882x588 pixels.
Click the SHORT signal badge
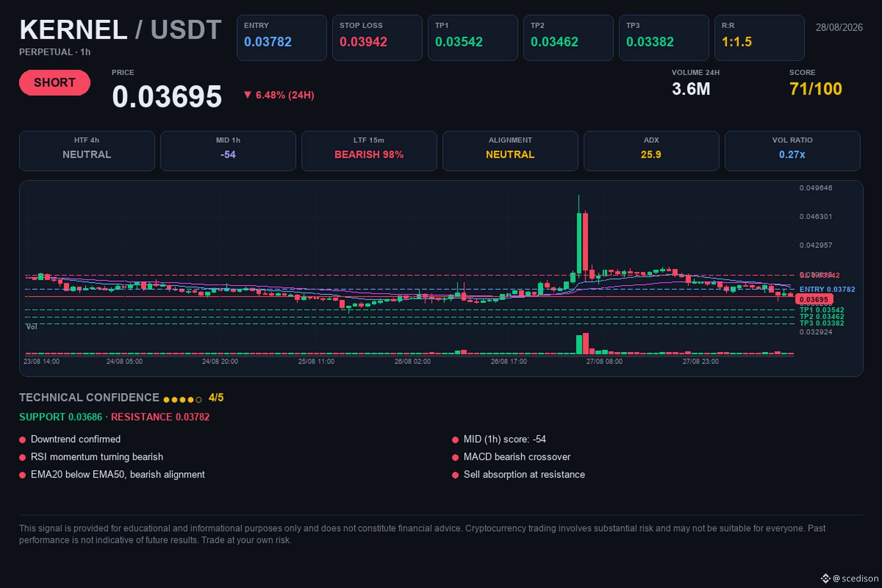55,82
